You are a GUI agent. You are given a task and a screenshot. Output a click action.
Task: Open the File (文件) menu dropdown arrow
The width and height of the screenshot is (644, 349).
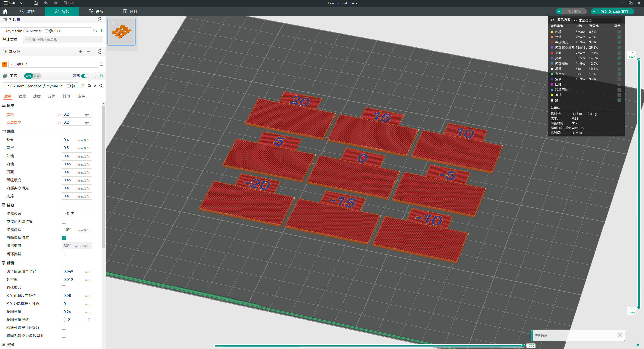(22, 3)
